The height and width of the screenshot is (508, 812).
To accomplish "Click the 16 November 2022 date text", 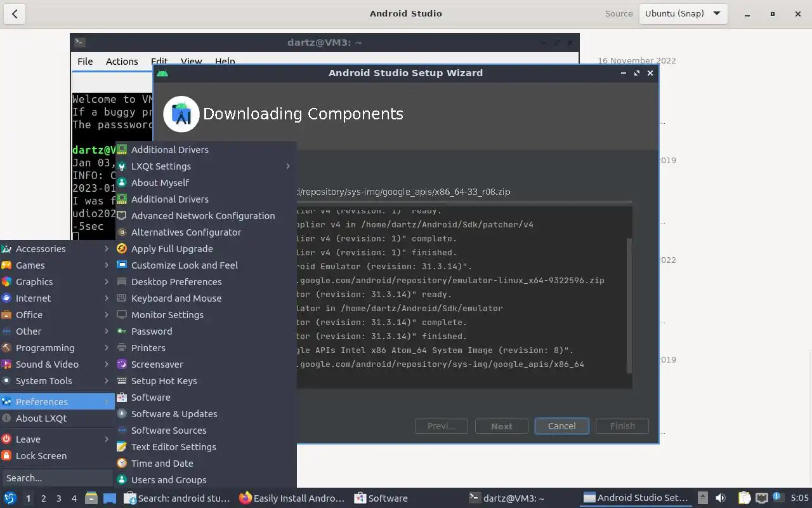I will [636, 61].
